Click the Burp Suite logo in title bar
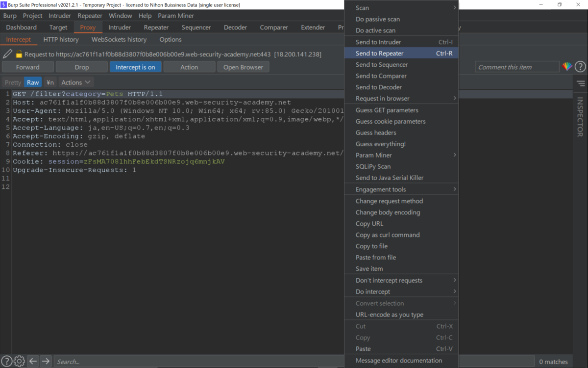588x368 pixels. click(4, 4)
